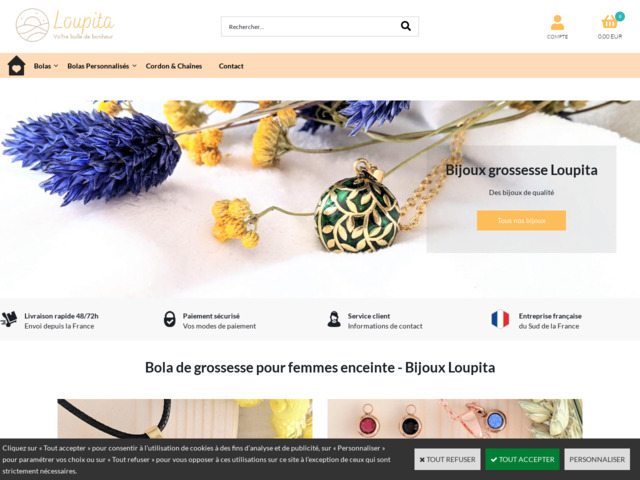Click the Personnaliser cookies button
The height and width of the screenshot is (480, 640).
(597, 459)
